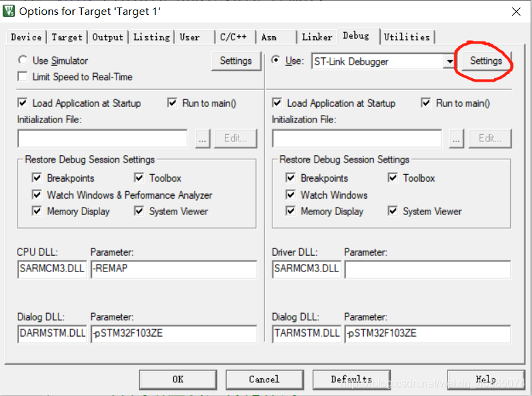Click the Driver DLL field
Viewport: 532px width, 396px height.
(x=307, y=269)
